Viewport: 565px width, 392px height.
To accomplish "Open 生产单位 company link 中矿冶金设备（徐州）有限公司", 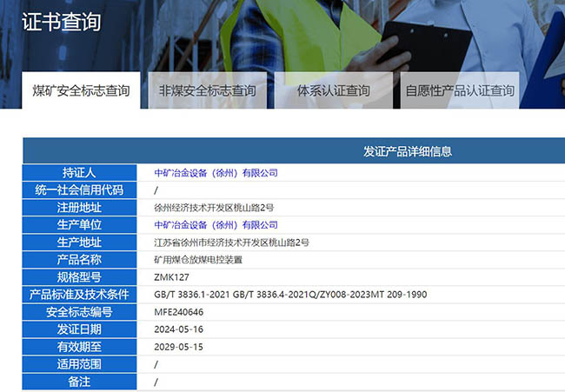I will (x=216, y=225).
